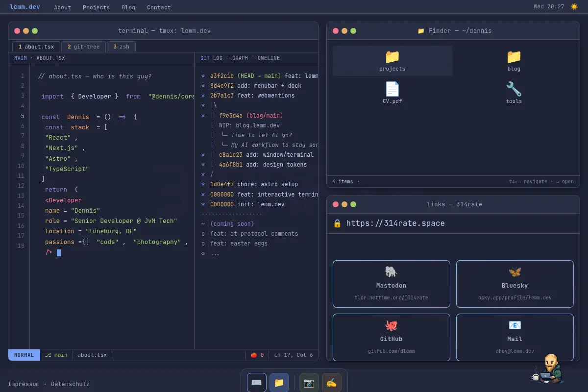Viewport: 588px width, 392px height.
Task: Open the blog folder in Finder
Action: coord(514,61)
